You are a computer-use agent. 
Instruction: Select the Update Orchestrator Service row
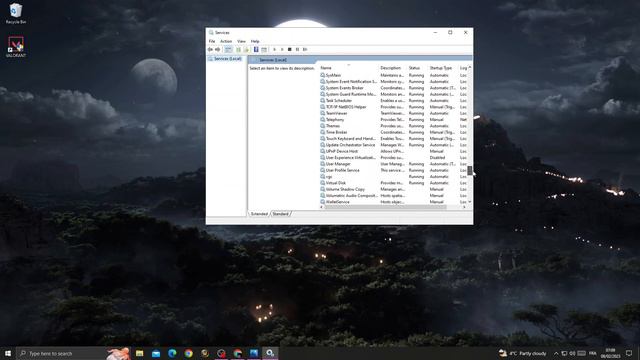click(393, 145)
